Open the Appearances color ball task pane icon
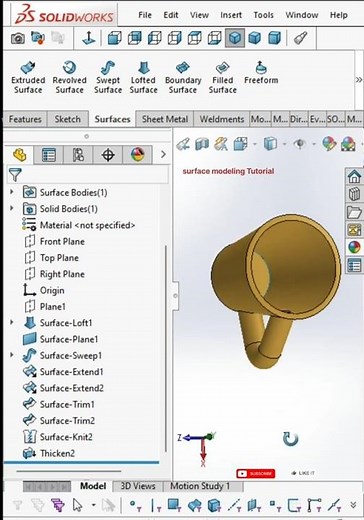 [354, 247]
